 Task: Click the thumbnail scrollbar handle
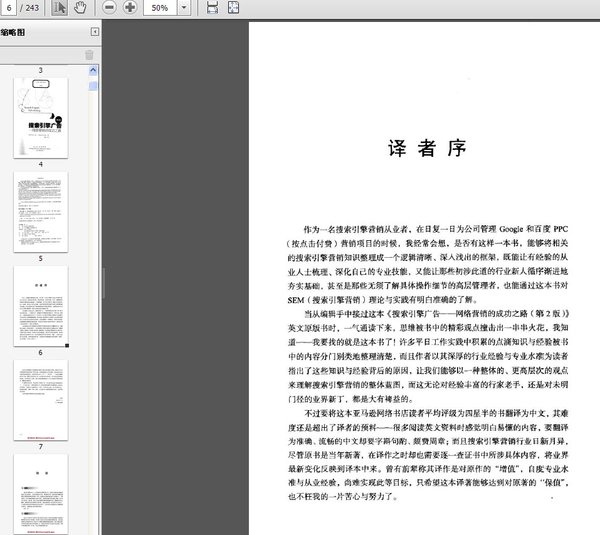pos(93,86)
